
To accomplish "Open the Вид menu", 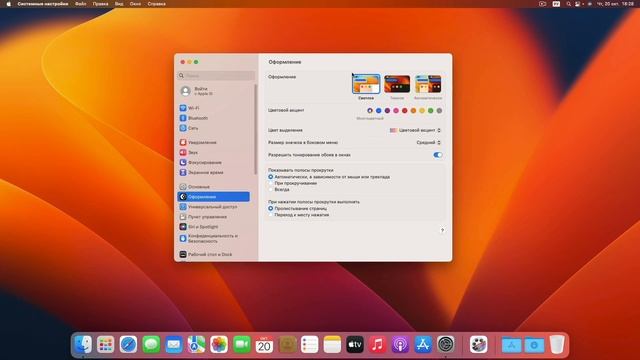I will [119, 4].
